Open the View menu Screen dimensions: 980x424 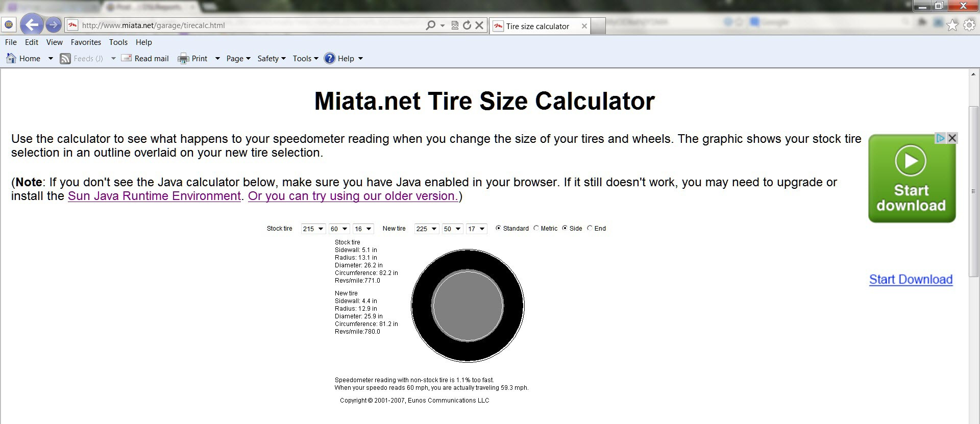click(x=54, y=42)
